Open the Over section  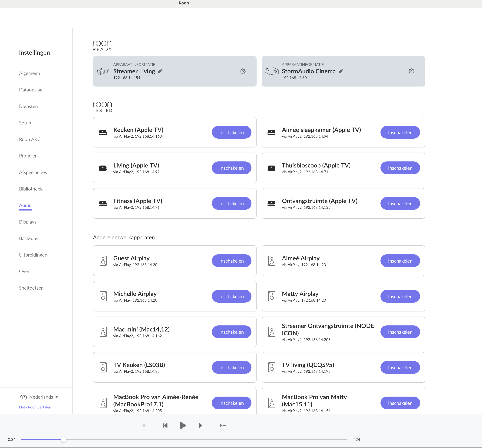pos(24,271)
